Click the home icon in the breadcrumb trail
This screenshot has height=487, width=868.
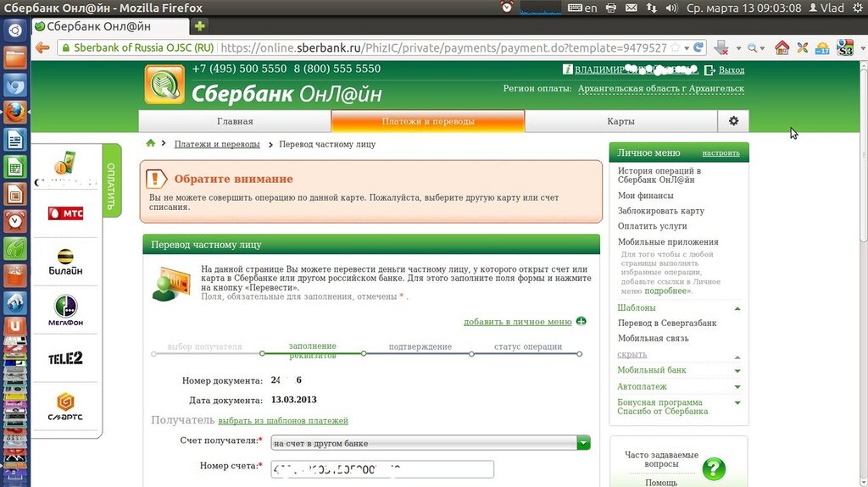click(151, 143)
